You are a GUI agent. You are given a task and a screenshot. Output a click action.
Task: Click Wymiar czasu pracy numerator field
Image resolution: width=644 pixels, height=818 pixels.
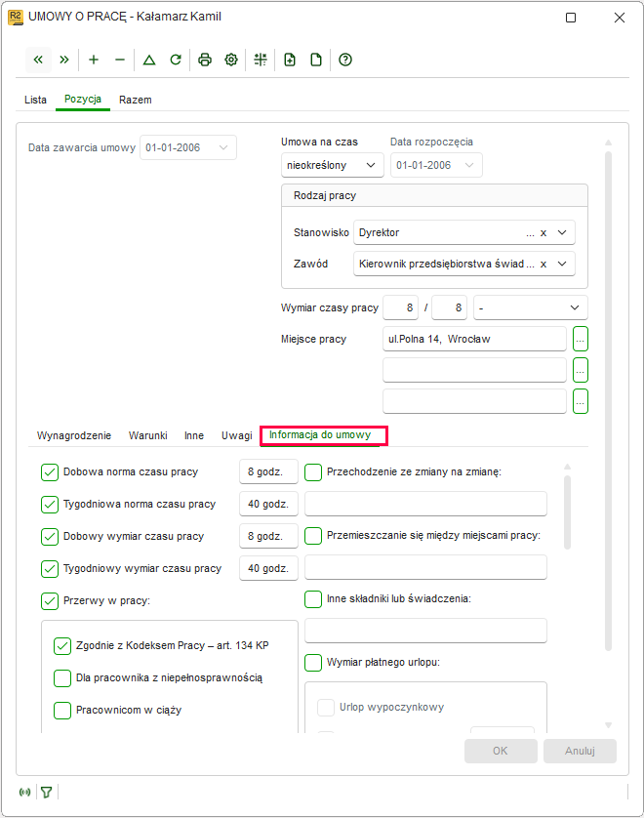pyautogui.click(x=401, y=307)
